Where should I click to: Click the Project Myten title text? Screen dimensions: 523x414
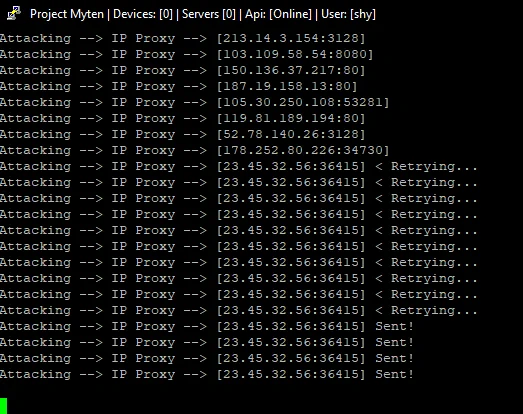click(67, 14)
